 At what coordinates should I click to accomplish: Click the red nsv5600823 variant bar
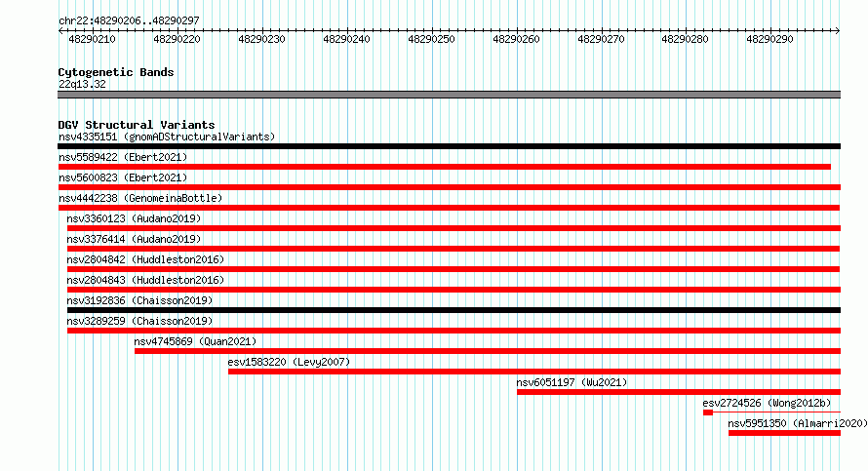tap(450, 187)
